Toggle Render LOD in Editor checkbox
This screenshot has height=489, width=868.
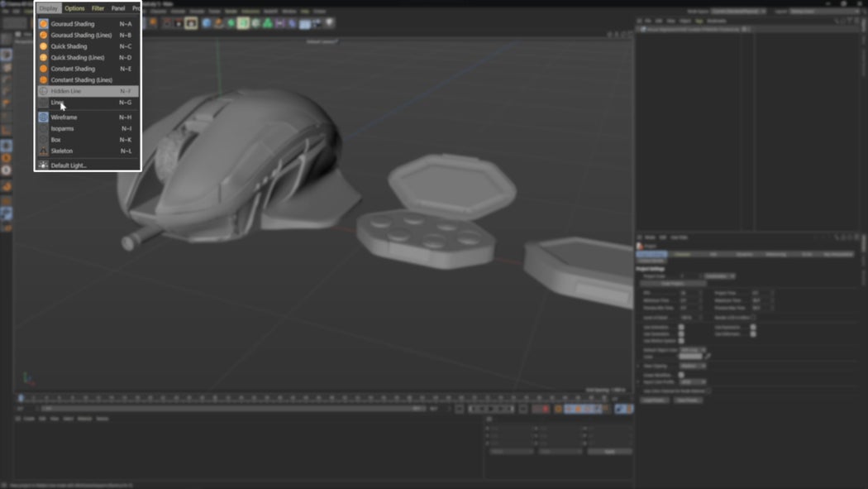click(753, 318)
